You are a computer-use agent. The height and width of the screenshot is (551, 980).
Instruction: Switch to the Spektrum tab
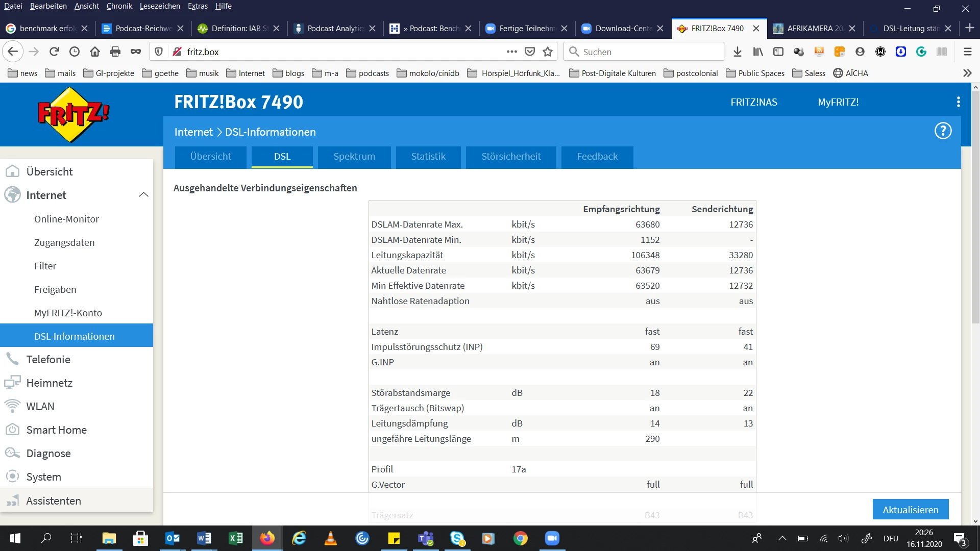[x=354, y=157]
